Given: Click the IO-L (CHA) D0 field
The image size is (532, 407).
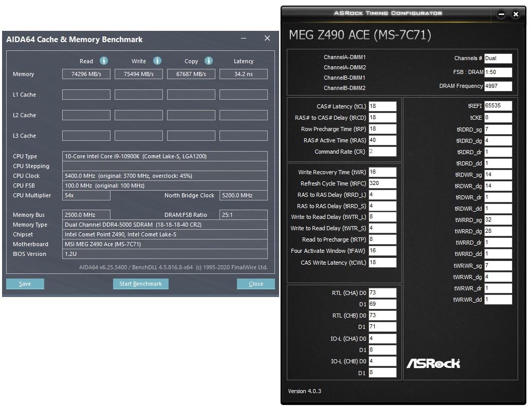Looking at the screenshot, I should (382, 339).
